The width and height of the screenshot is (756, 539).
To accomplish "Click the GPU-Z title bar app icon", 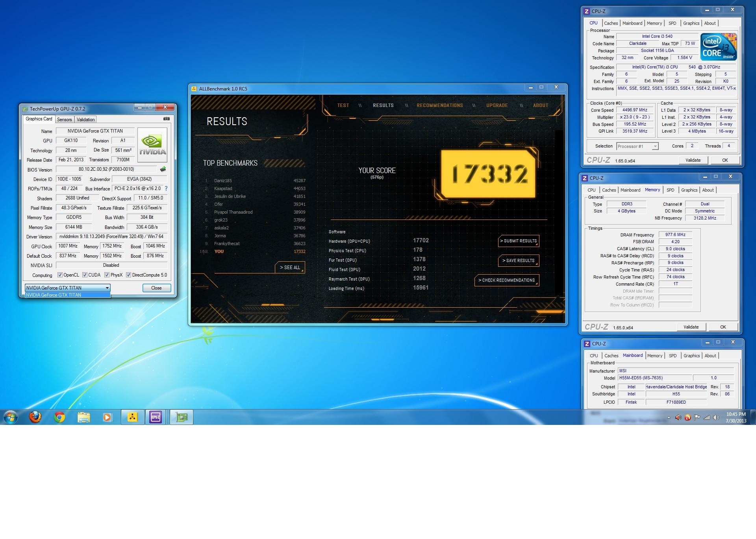I will coord(25,109).
